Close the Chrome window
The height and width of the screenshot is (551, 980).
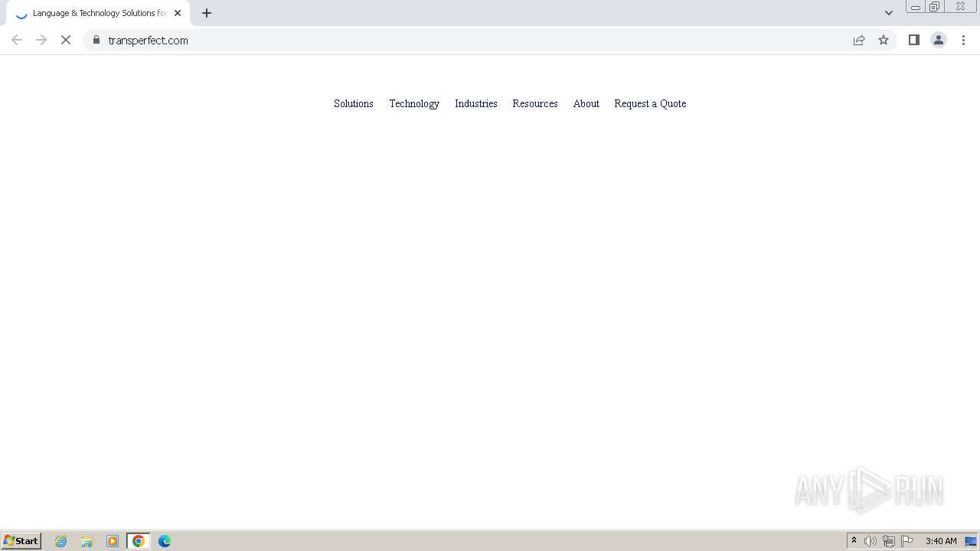point(960,7)
